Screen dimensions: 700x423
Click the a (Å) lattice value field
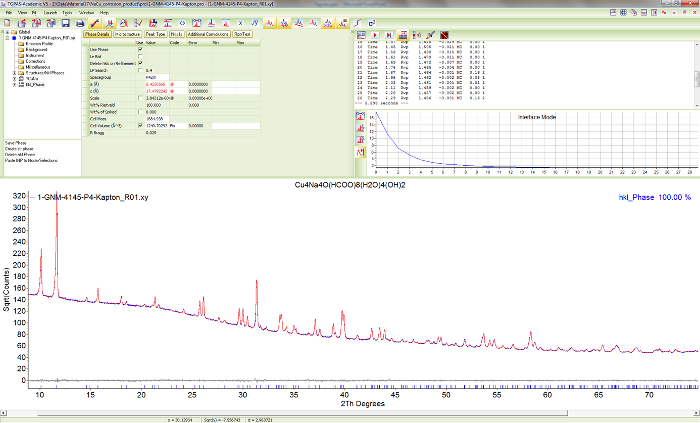tap(157, 85)
